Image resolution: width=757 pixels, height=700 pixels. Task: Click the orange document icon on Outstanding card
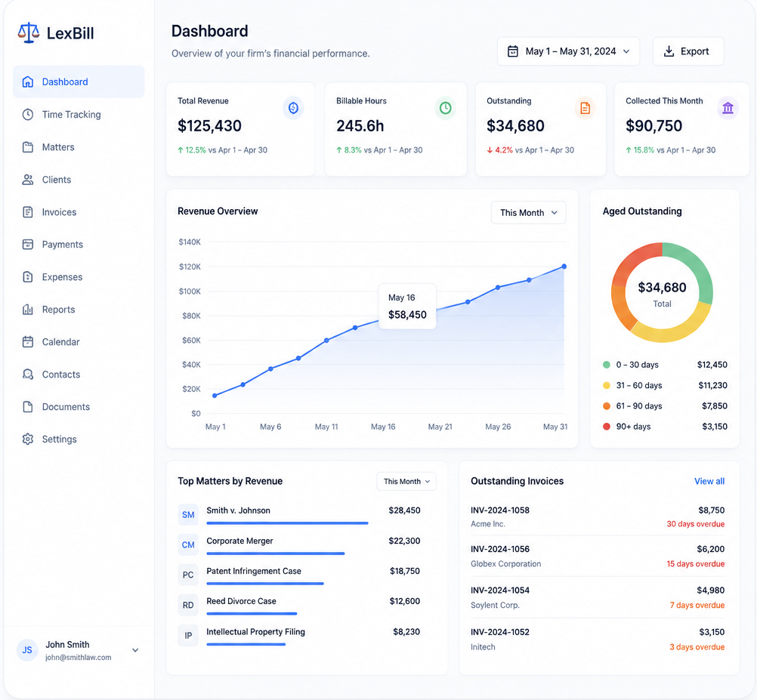click(585, 107)
